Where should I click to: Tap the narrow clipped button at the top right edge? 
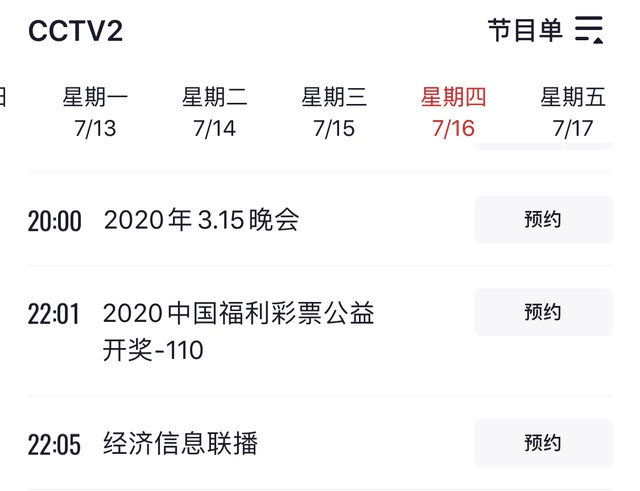coord(590,146)
